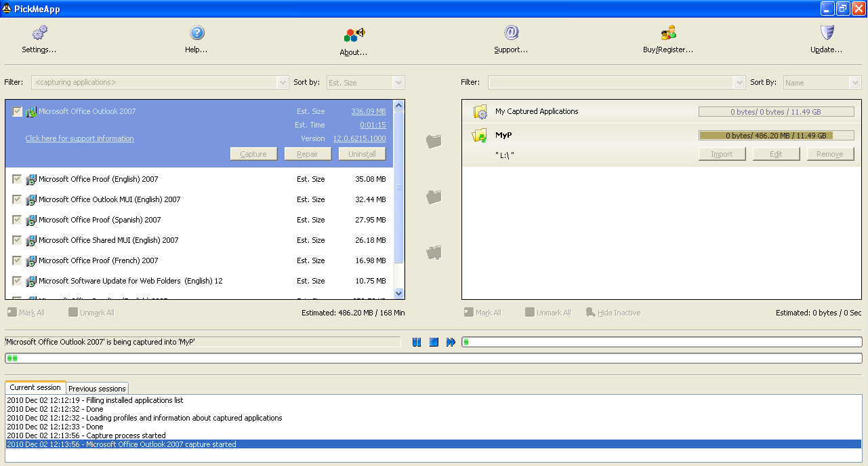Viewport: 868px width, 466px height.
Task: Click the PickMeApp title bar logo
Action: [x=7, y=8]
